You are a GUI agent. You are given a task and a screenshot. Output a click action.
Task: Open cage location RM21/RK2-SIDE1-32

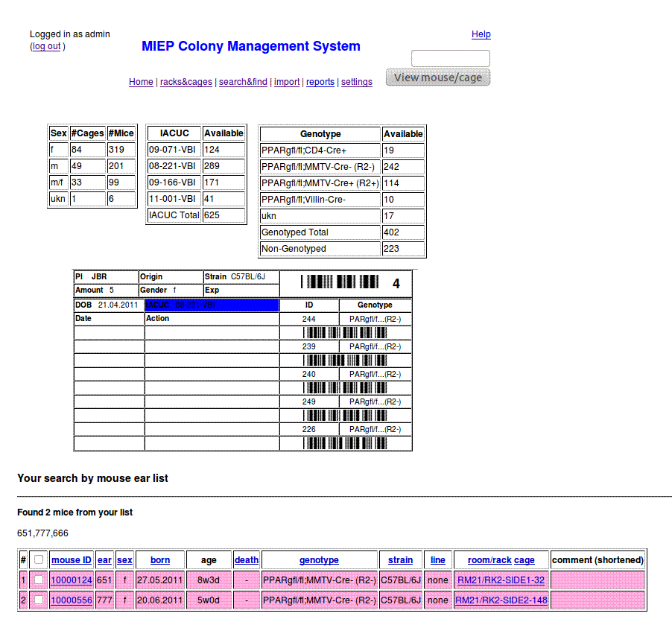point(501,580)
